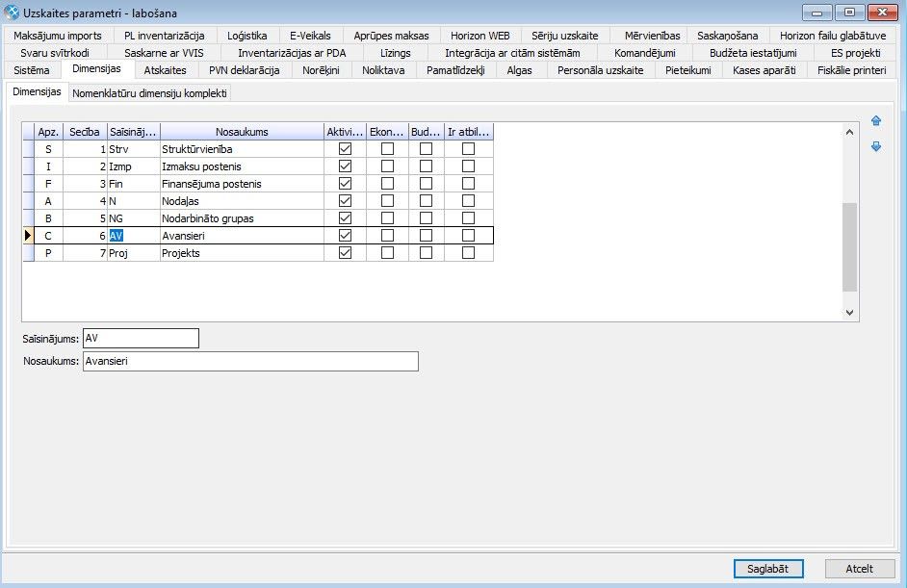Open Horizon WEB tab
Image resolution: width=907 pixels, height=588 pixels.
480,36
